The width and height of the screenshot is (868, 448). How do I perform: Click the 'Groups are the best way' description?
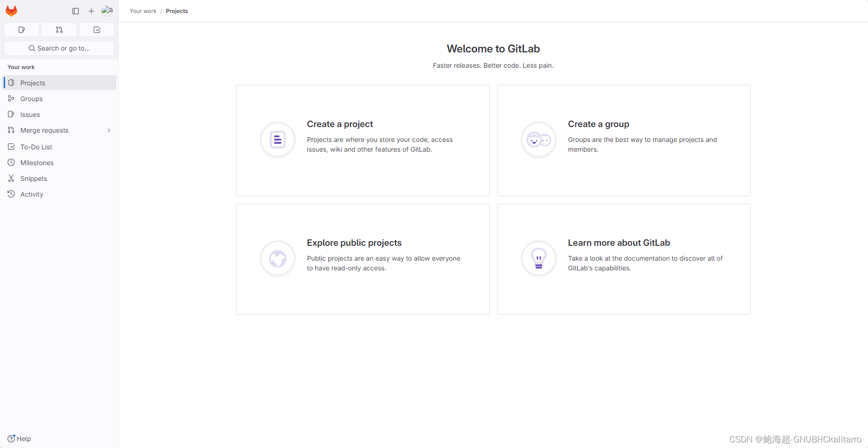pyautogui.click(x=642, y=145)
